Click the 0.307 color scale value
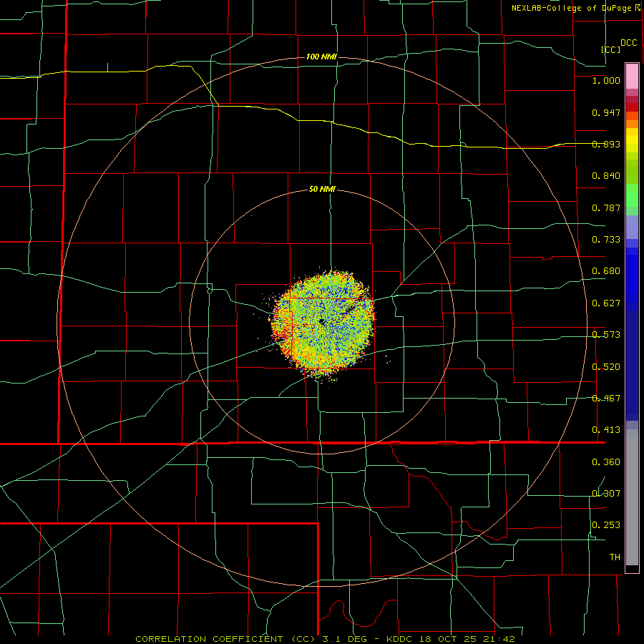644x644 pixels. point(606,494)
